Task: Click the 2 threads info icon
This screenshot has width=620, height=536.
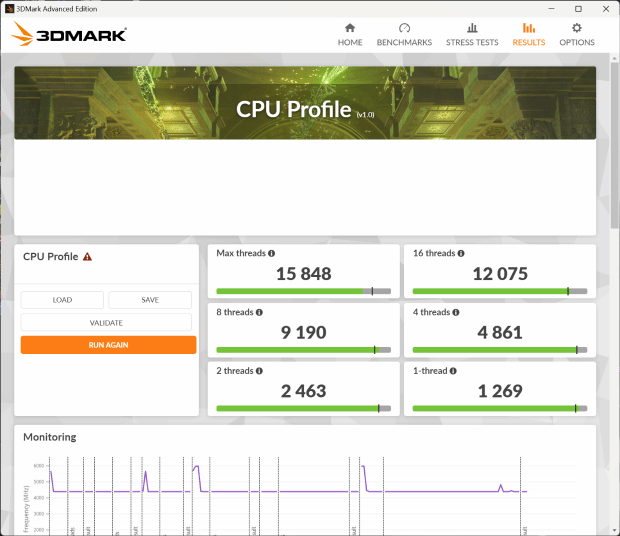Action: pos(259,371)
